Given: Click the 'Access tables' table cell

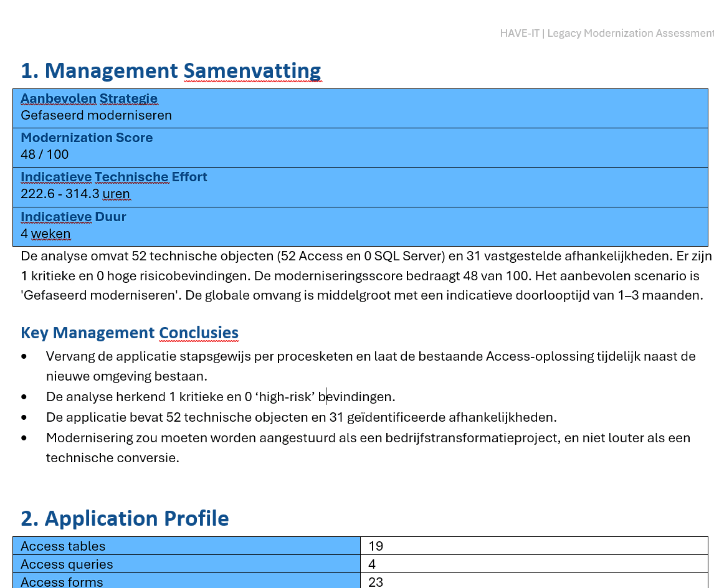Looking at the screenshot, I should click(187, 546).
